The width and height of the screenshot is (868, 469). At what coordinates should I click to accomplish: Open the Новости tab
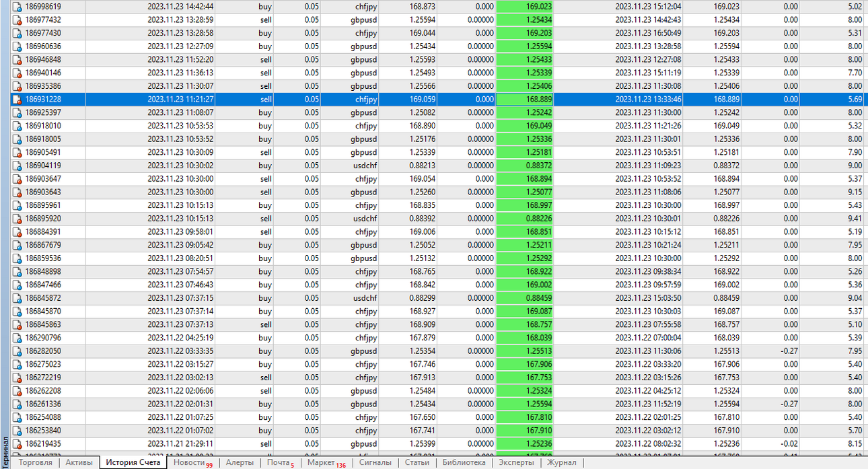pyautogui.click(x=192, y=463)
